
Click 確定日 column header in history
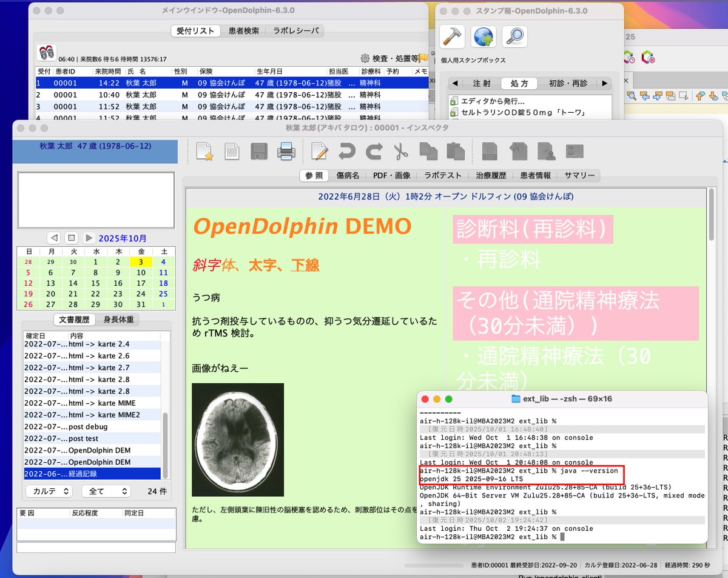click(x=45, y=335)
